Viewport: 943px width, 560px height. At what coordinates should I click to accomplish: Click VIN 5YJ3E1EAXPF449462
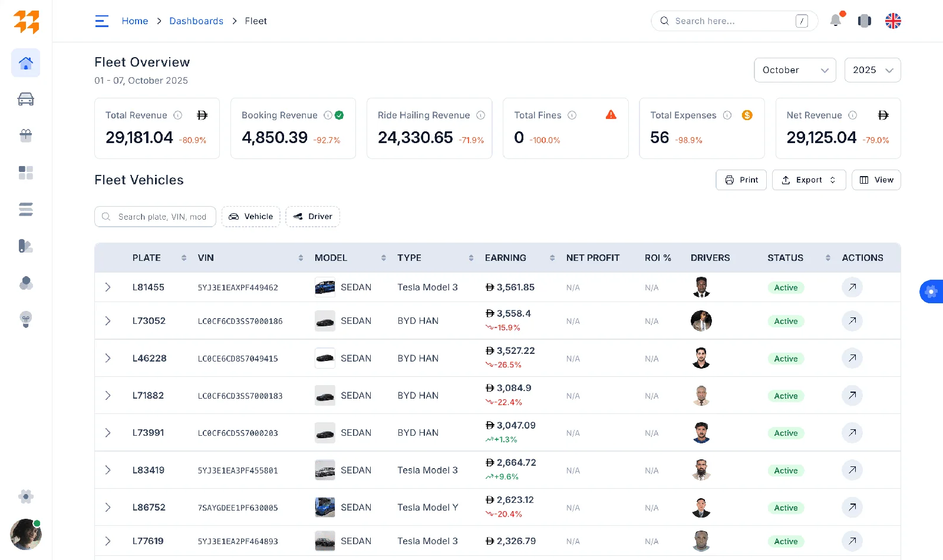tap(238, 288)
